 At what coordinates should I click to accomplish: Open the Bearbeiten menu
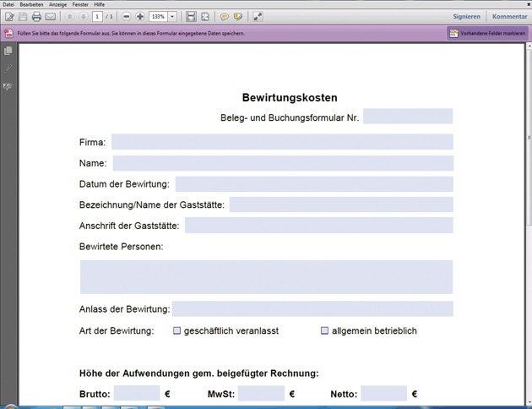click(x=31, y=4)
